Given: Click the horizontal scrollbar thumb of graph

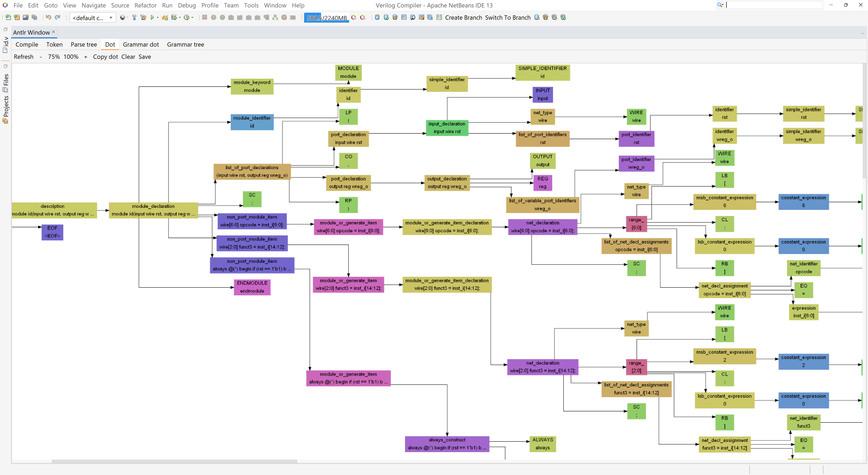Looking at the screenshot, I should (x=174, y=461).
